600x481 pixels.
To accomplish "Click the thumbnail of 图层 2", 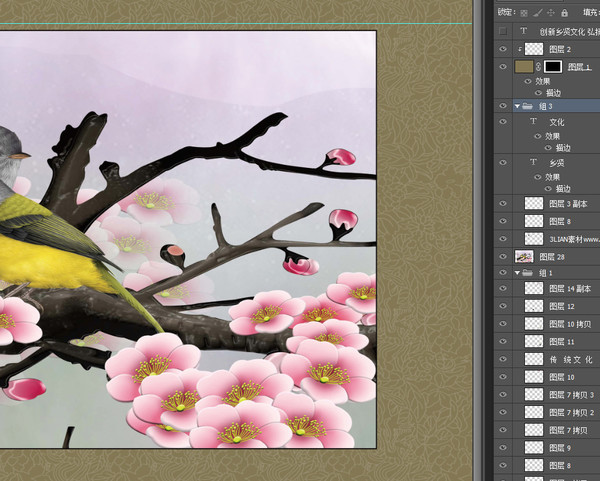I will tap(534, 49).
